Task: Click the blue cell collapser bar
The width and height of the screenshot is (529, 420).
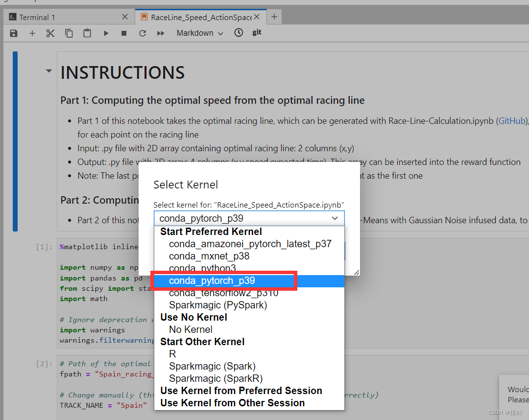Action: pos(15,141)
